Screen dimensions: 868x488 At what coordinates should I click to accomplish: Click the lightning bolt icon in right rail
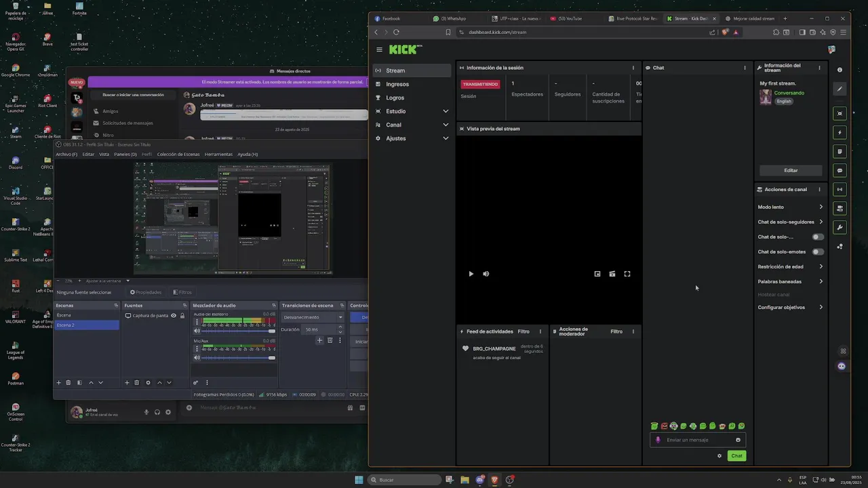pyautogui.click(x=840, y=132)
